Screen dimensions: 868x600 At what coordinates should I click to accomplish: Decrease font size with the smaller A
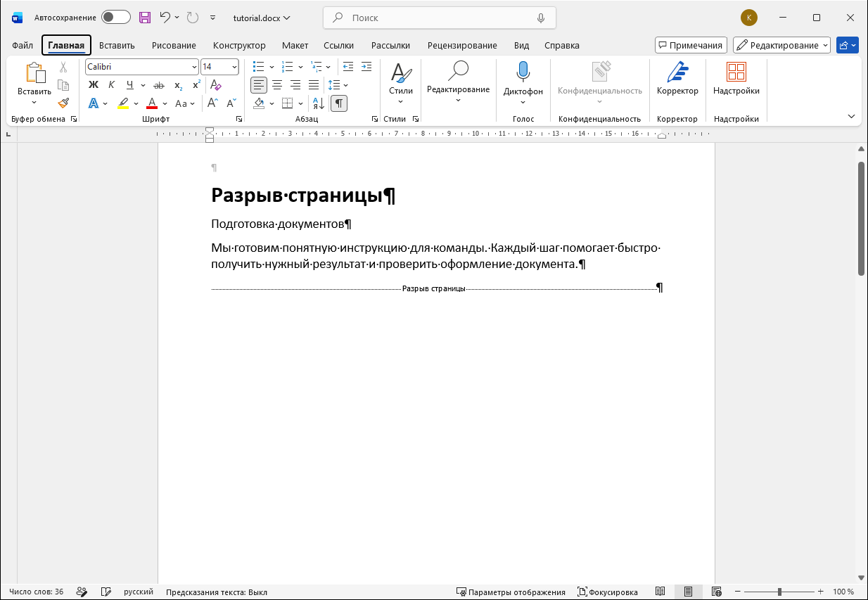click(231, 103)
